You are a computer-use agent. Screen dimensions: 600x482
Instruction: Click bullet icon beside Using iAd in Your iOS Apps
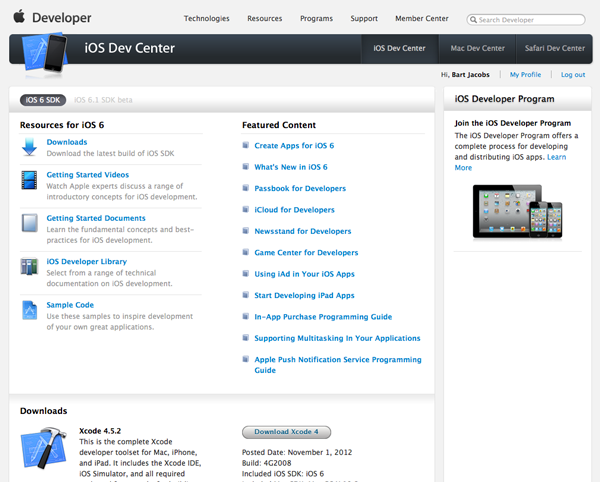coord(246,274)
